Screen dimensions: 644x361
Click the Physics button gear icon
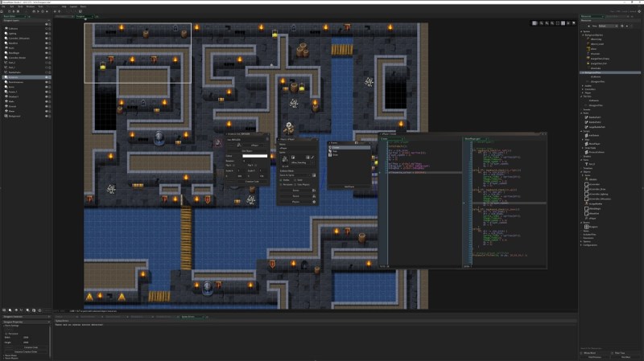click(x=316, y=202)
